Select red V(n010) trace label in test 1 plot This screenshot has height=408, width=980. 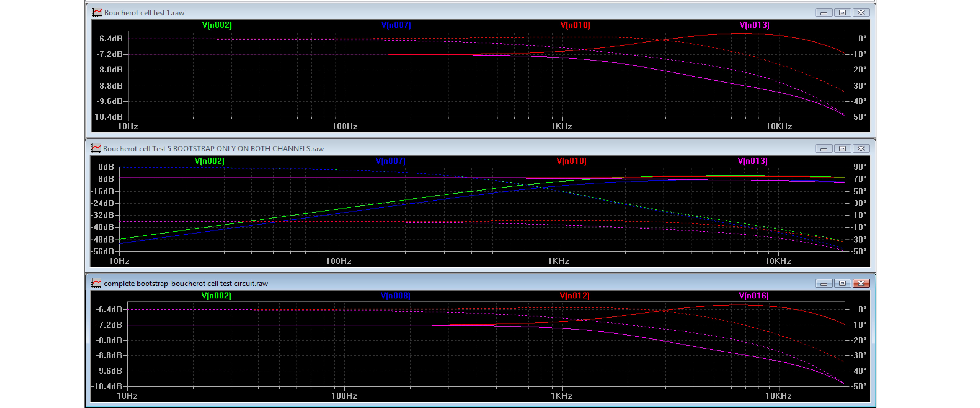pos(575,25)
